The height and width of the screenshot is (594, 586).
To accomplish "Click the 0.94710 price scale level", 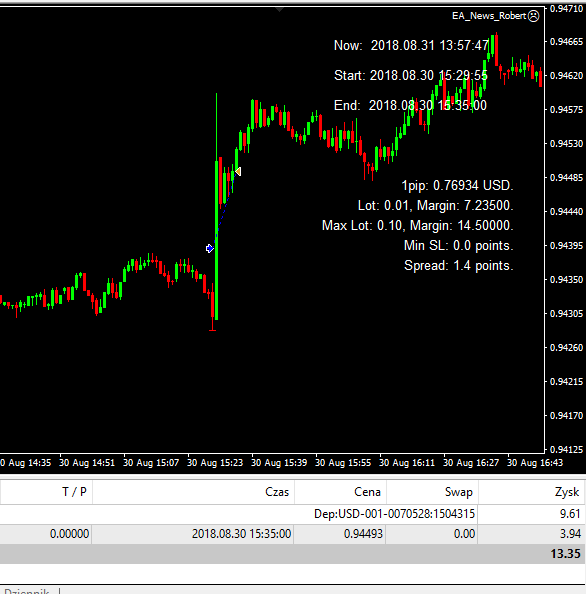I will (566, 8).
